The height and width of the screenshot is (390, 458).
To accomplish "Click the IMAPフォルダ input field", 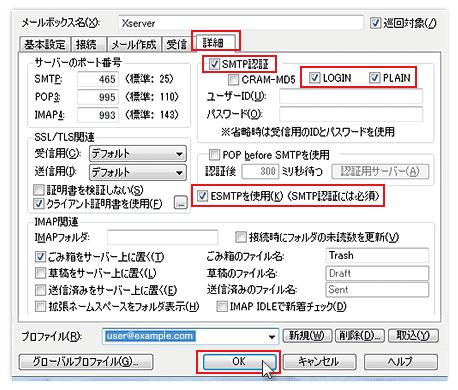I will click(x=163, y=237).
